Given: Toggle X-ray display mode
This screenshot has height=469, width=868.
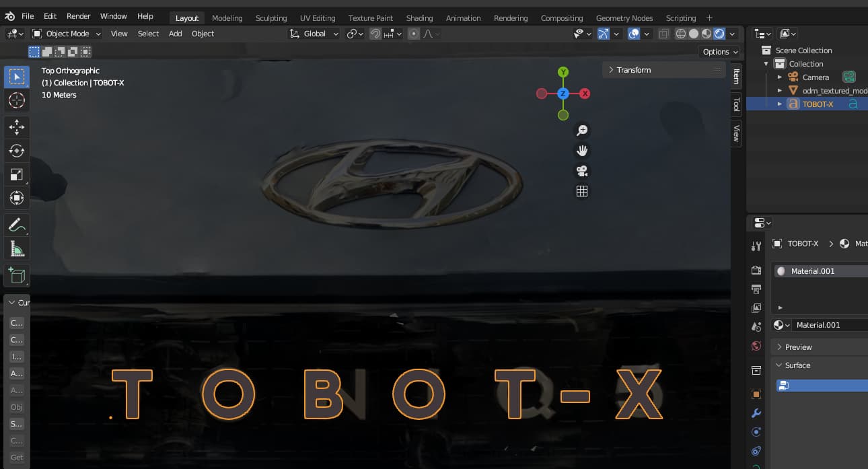Looking at the screenshot, I should coord(664,34).
